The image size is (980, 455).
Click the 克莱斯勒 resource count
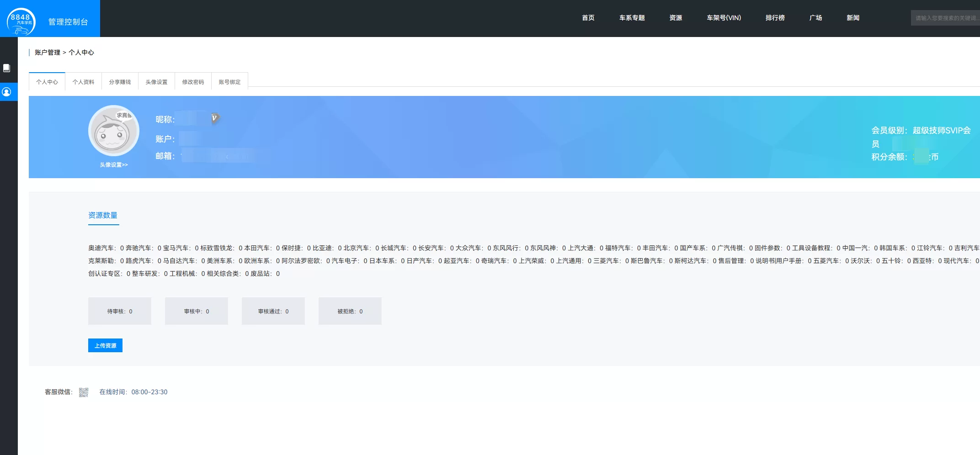pyautogui.click(x=106, y=261)
